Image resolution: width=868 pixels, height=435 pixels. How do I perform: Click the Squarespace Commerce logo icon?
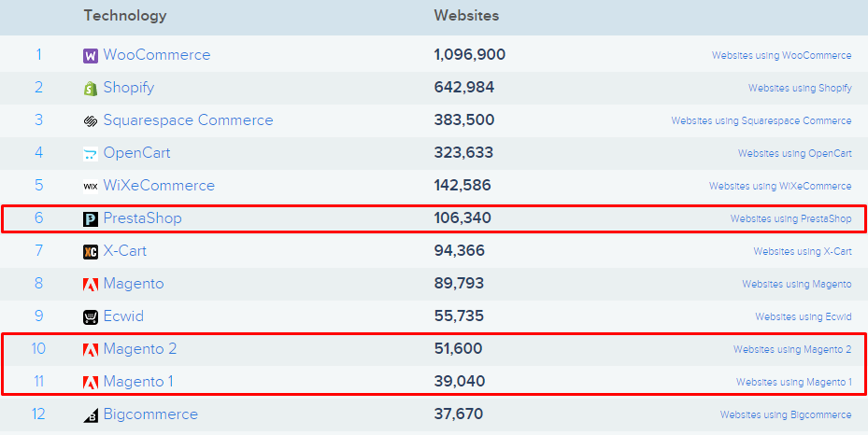pos(91,121)
